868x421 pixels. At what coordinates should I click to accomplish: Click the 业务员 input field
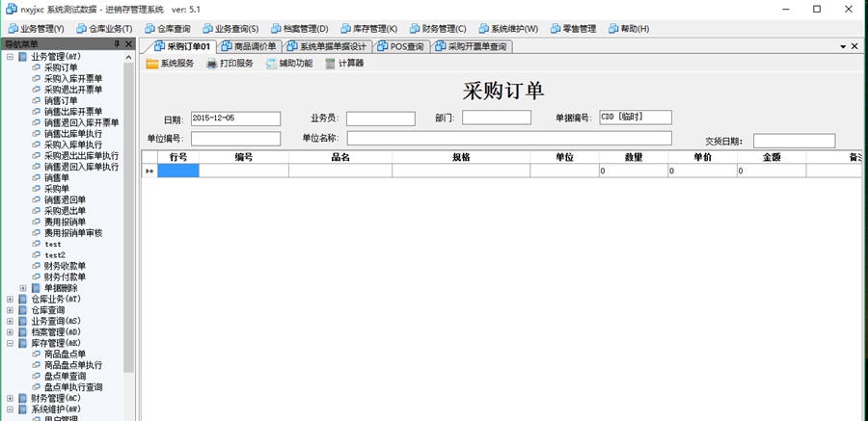click(381, 118)
